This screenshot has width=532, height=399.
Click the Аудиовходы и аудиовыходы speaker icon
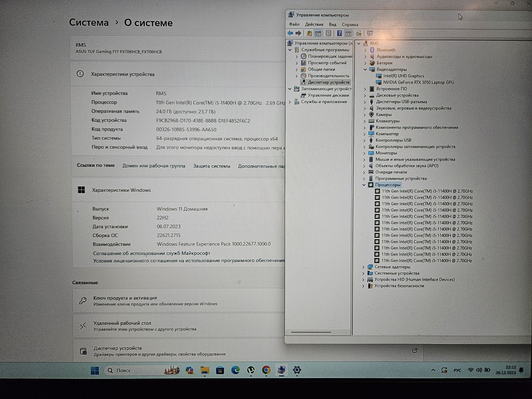pos(372,56)
